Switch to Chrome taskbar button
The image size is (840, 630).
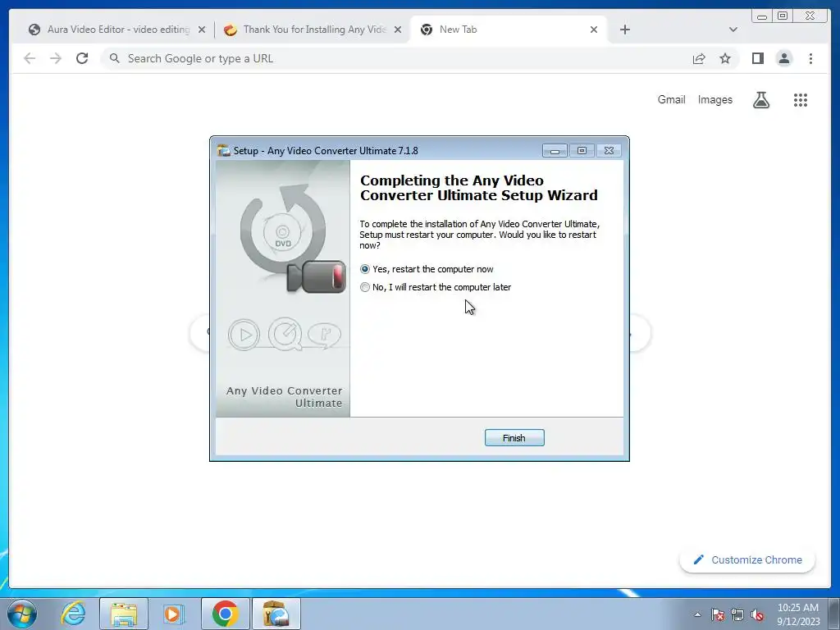[226, 614]
